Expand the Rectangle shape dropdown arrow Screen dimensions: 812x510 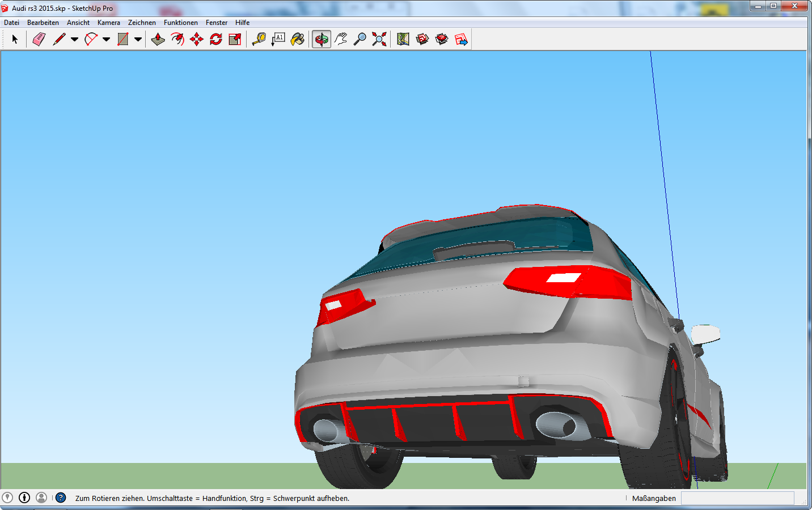point(138,39)
